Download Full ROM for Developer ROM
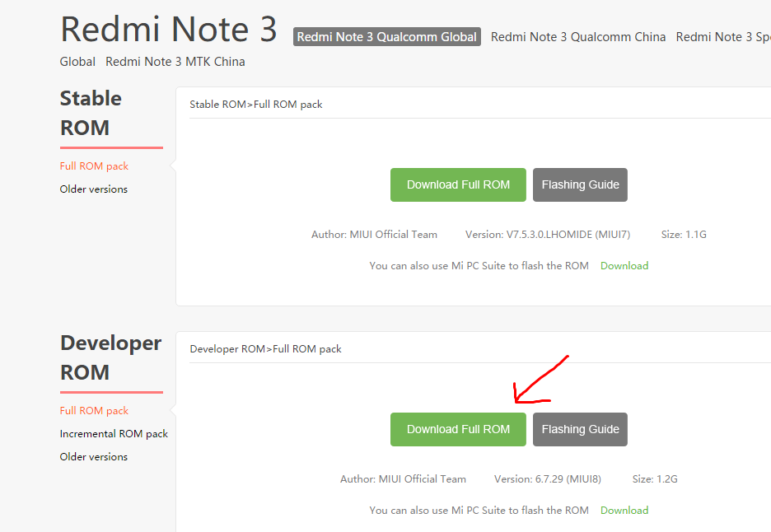771x532 pixels. 458,429
